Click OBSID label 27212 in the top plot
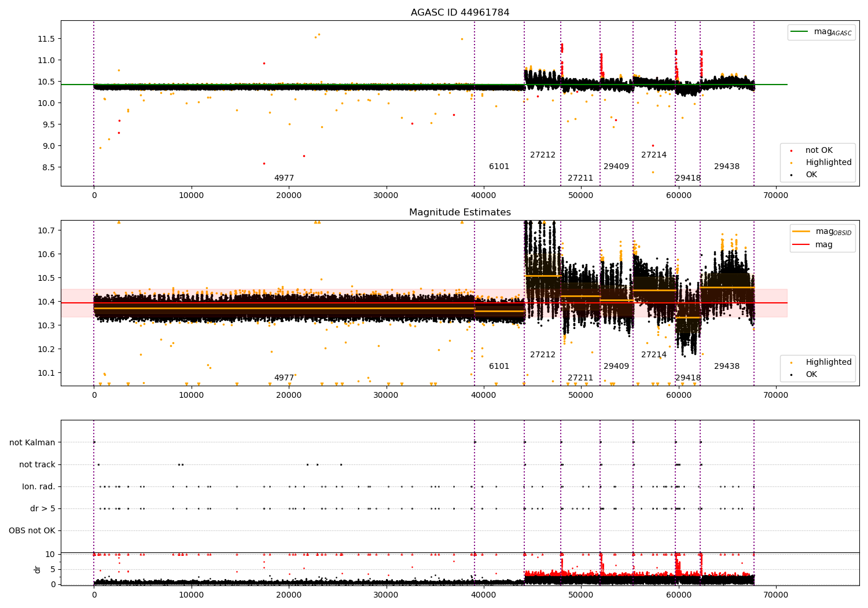 point(543,155)
